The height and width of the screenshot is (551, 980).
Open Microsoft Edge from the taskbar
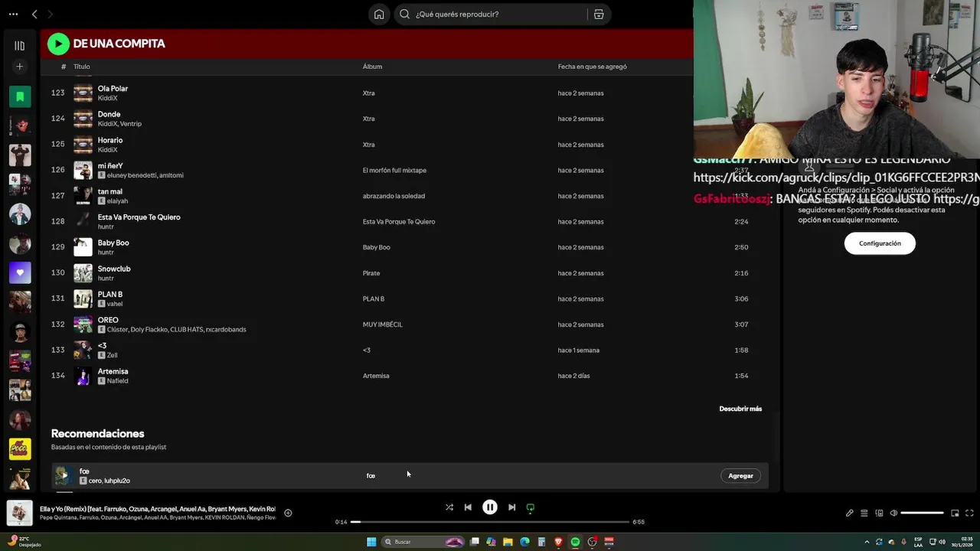[524, 542]
